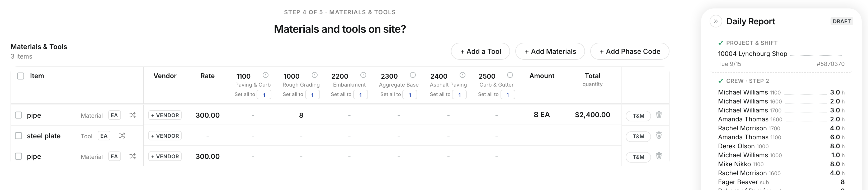Add a vendor for steel plate
The height and width of the screenshot is (190, 868).
click(x=165, y=136)
